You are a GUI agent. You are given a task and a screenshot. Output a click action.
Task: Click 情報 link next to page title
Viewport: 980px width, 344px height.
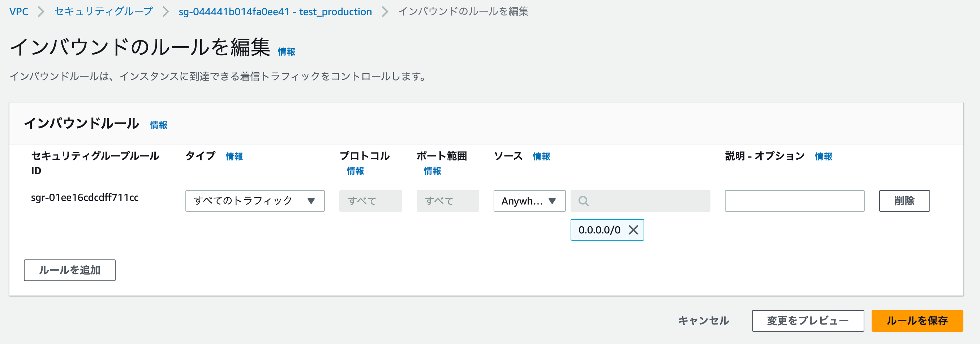click(x=287, y=52)
